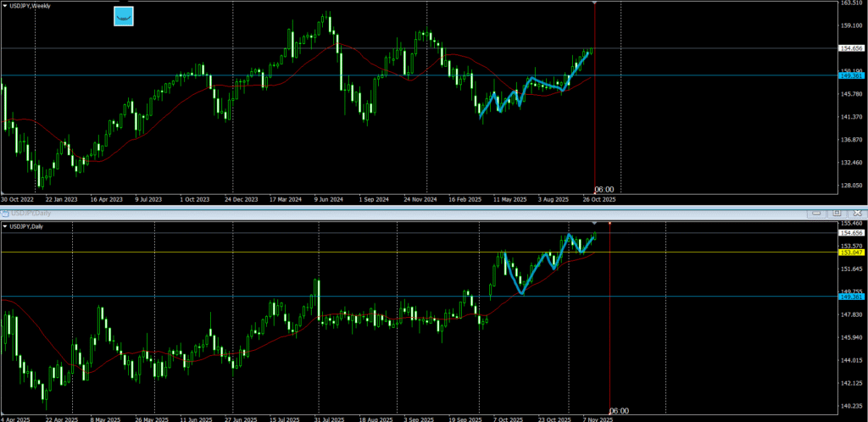The image size is (868, 422).
Task: Click the 06:00 time label on Weekly chart
Action: (604, 189)
